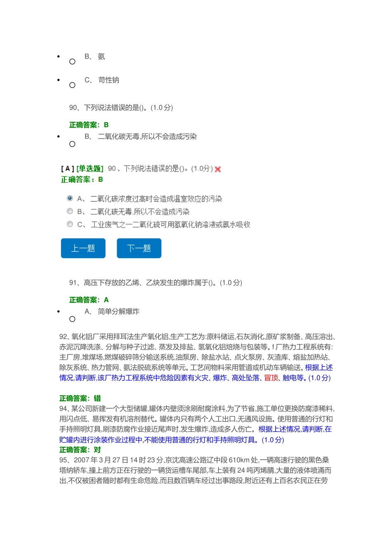
Task: Click the [单选题] label
Action: (x=90, y=168)
